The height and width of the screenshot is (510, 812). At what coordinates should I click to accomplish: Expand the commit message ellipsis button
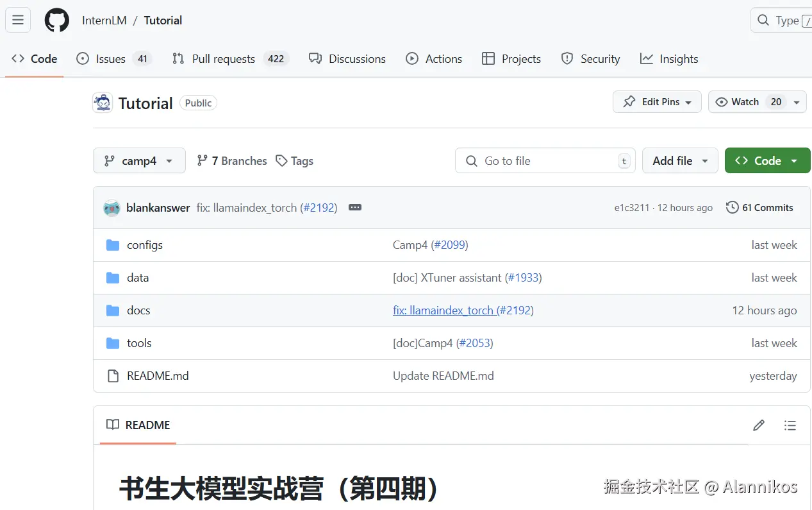[x=355, y=207]
